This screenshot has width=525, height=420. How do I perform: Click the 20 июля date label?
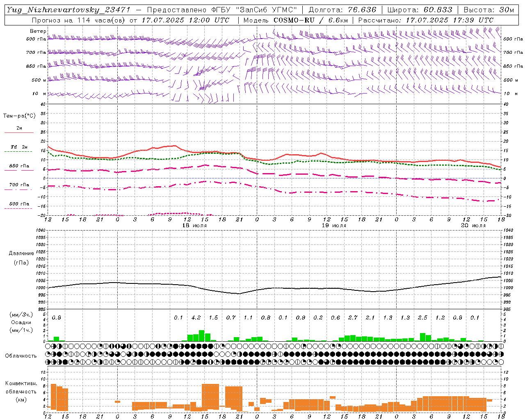click(x=473, y=226)
